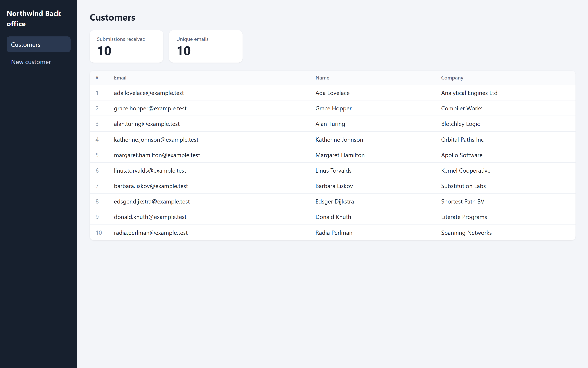
Task: Click company Shortest Path BV
Action: click(463, 201)
